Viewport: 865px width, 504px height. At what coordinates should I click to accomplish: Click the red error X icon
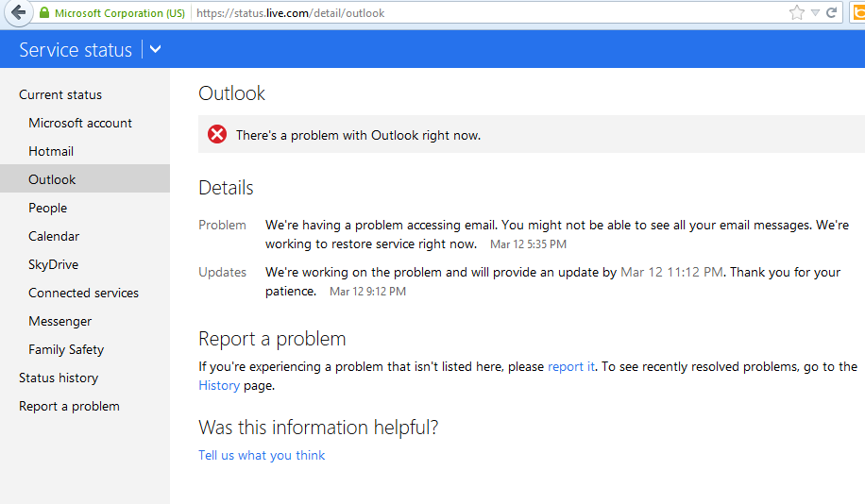pos(217,134)
